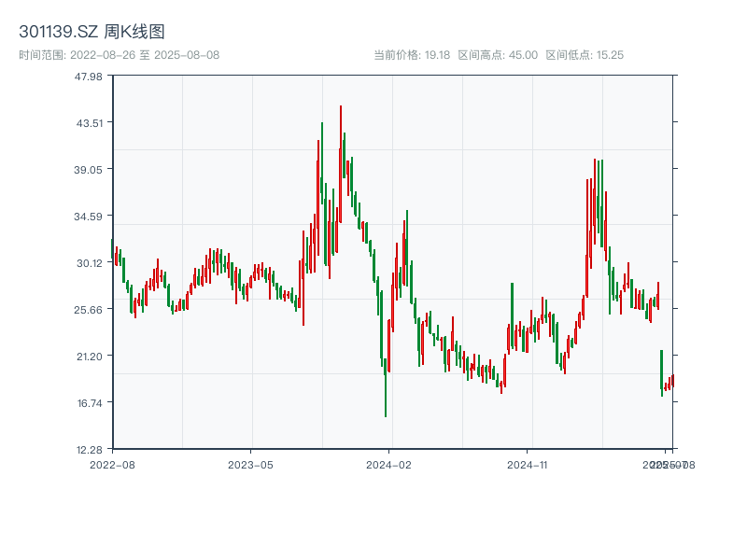Click y-axis value 12.28
747x560 pixels.
tap(90, 450)
